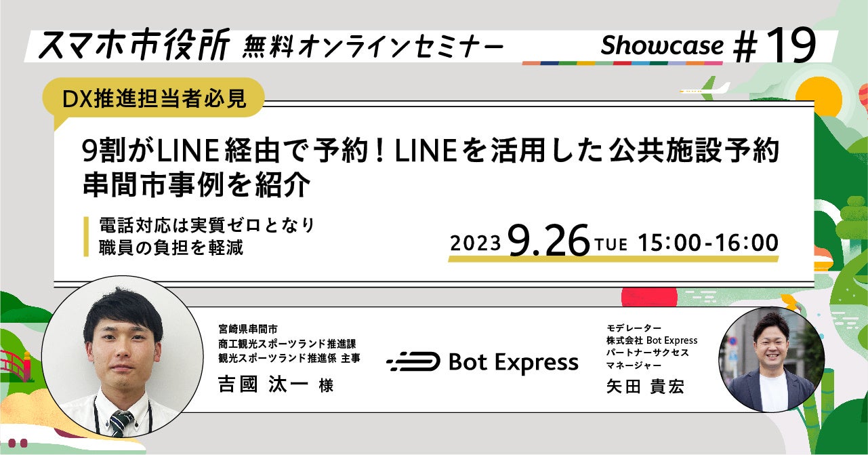Click the Showcase #19 label

tap(707, 45)
